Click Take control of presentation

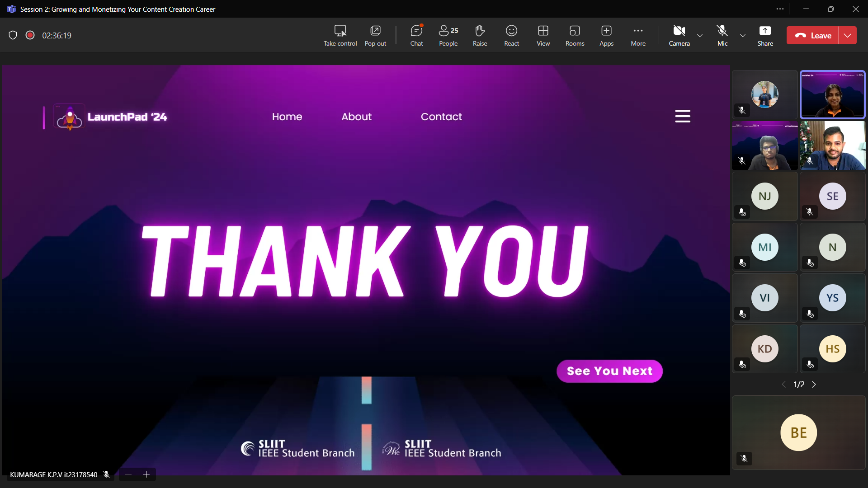(340, 35)
